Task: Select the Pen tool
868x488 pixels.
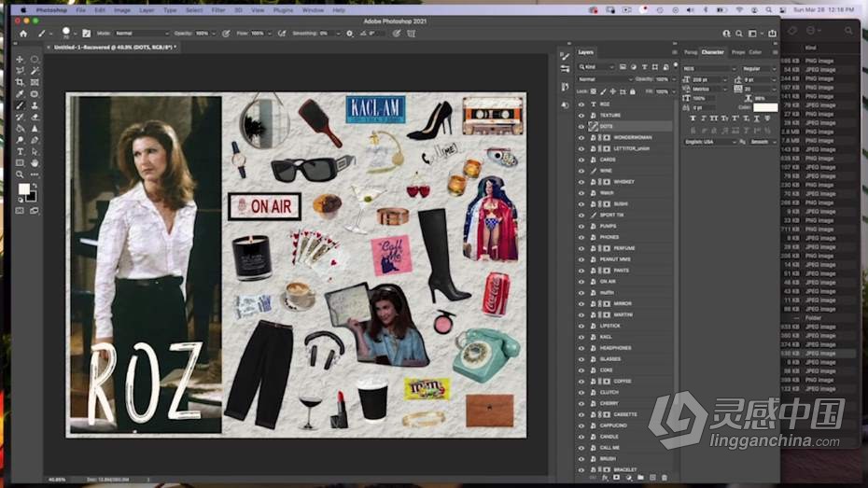Action: coord(35,141)
